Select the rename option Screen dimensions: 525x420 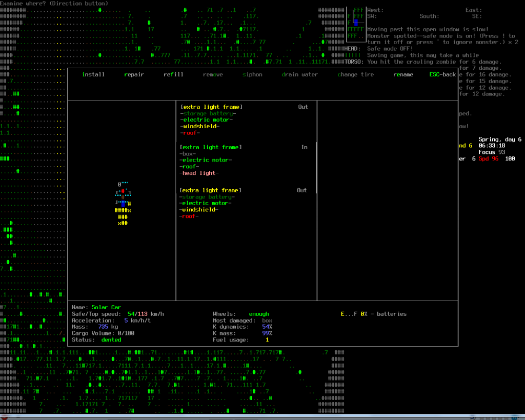[403, 74]
